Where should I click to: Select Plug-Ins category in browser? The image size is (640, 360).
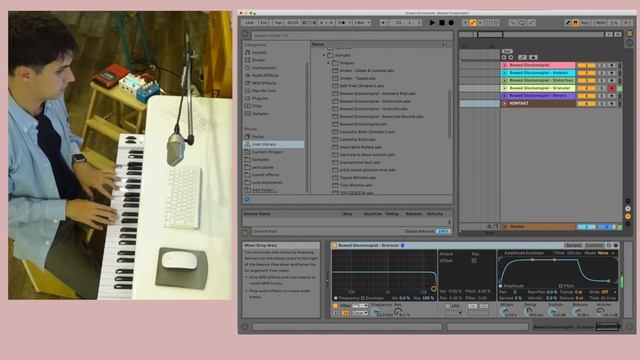(260, 98)
